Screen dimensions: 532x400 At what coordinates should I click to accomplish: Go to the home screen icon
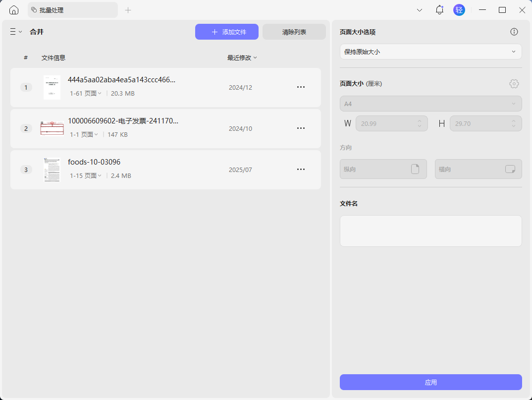point(14,10)
